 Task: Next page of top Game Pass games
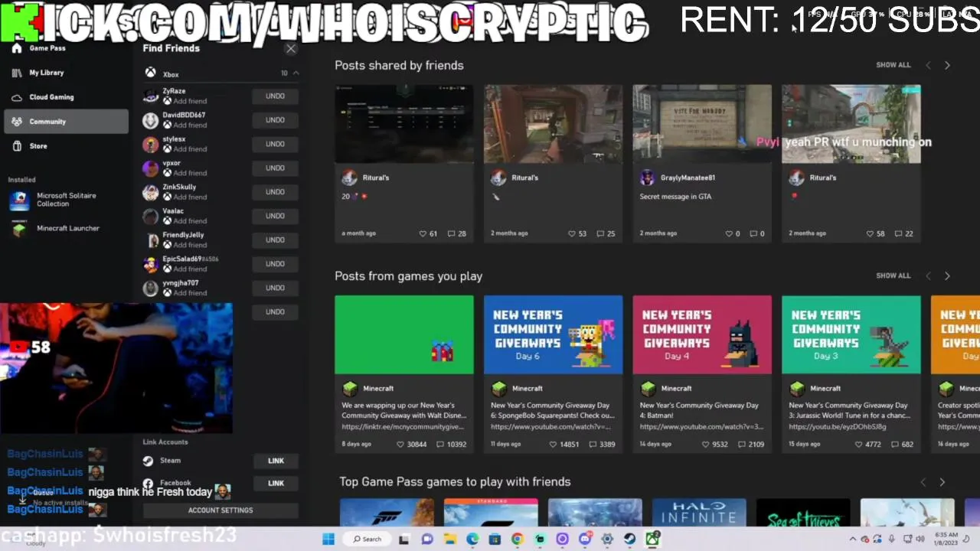pos(942,482)
